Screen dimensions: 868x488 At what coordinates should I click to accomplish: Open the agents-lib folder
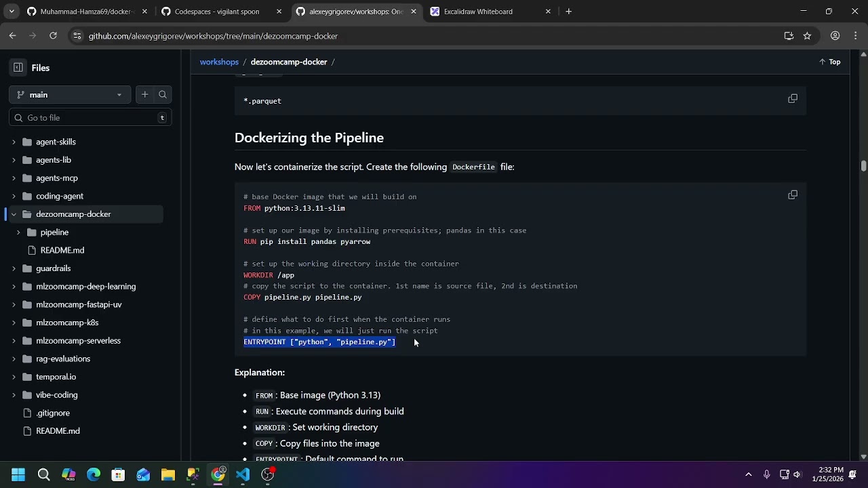pos(54,160)
